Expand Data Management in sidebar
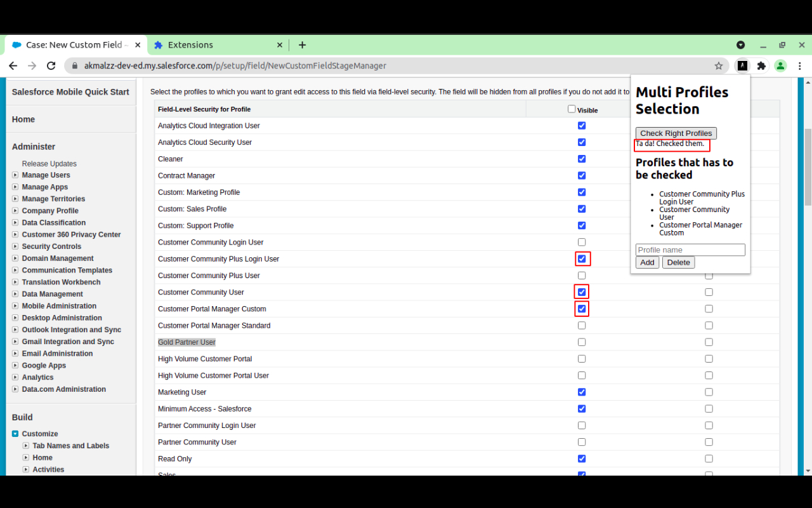Image resolution: width=812 pixels, height=508 pixels. pyautogui.click(x=15, y=294)
